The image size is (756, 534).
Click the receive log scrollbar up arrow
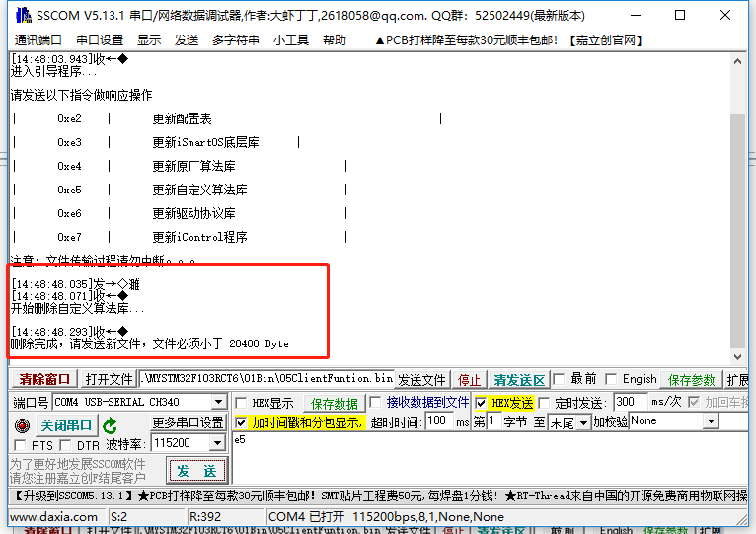coord(737,62)
